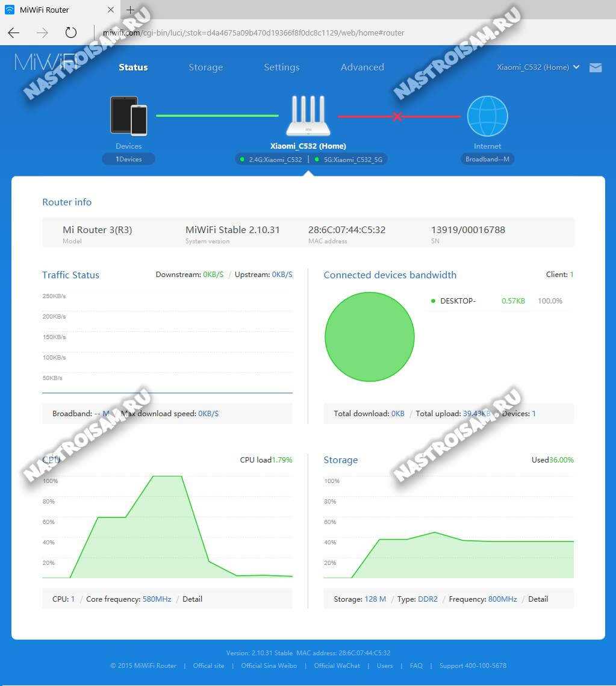Open the Status tab
This screenshot has width=616, height=686.
133,67
